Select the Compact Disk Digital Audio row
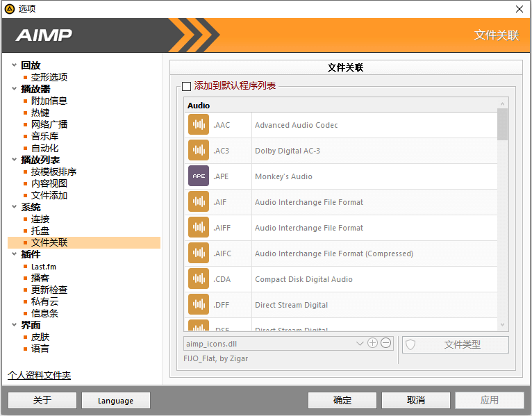The width and height of the screenshot is (532, 416). (x=340, y=279)
